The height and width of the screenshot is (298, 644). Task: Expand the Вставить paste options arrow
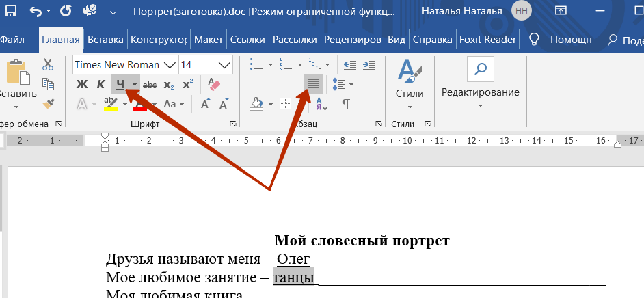coord(17,107)
